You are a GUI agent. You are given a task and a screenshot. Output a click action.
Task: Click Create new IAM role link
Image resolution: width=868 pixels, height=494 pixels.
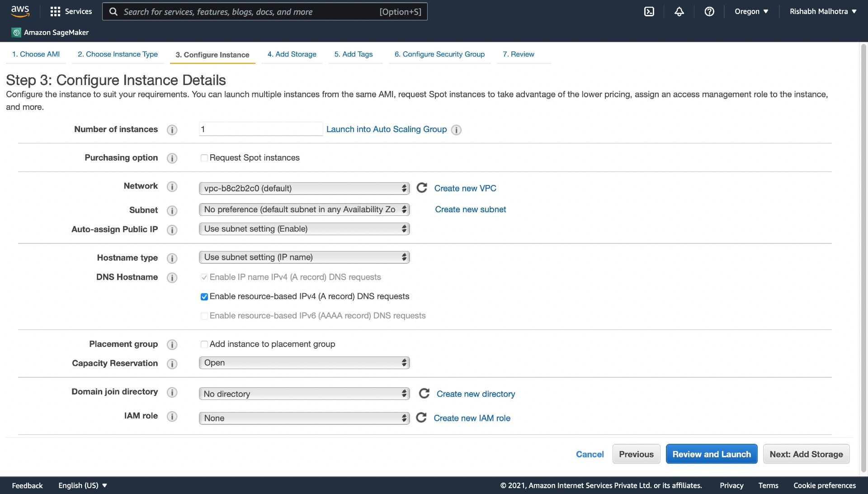click(472, 418)
